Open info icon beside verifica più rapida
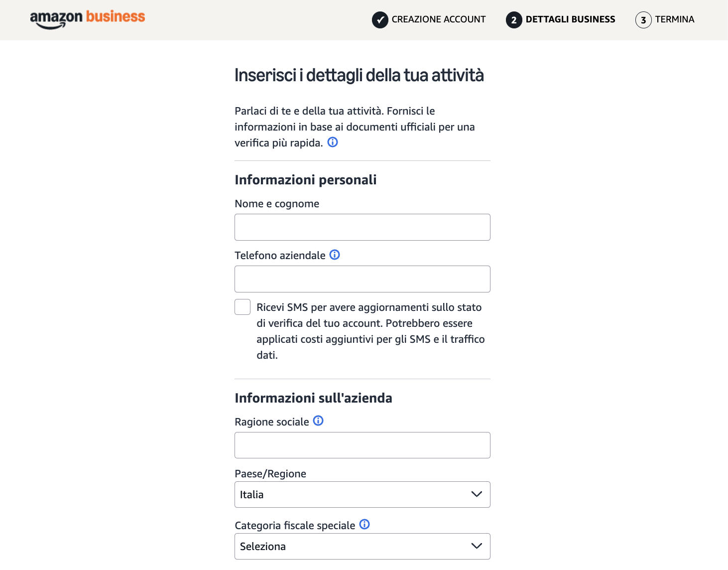Screen dimensions: 728x570 pos(333,142)
